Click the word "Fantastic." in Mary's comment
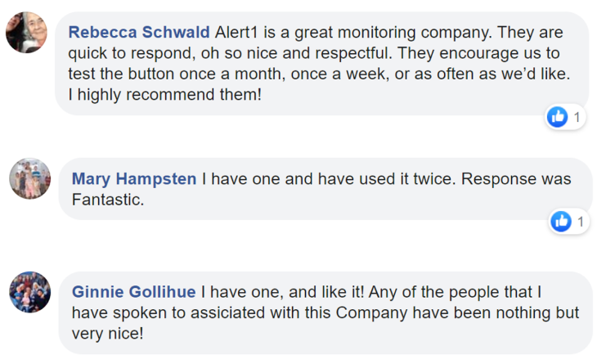The height and width of the screenshot is (364, 597). pyautogui.click(x=108, y=200)
